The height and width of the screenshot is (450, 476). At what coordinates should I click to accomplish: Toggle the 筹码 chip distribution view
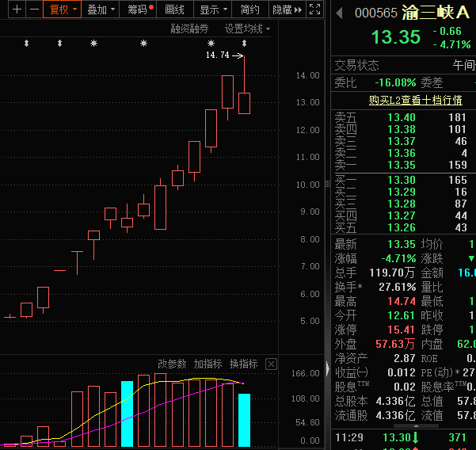click(x=139, y=10)
